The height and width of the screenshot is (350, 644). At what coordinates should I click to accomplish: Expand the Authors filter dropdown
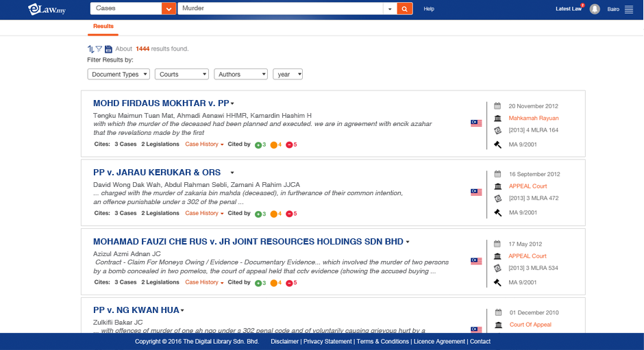click(240, 74)
